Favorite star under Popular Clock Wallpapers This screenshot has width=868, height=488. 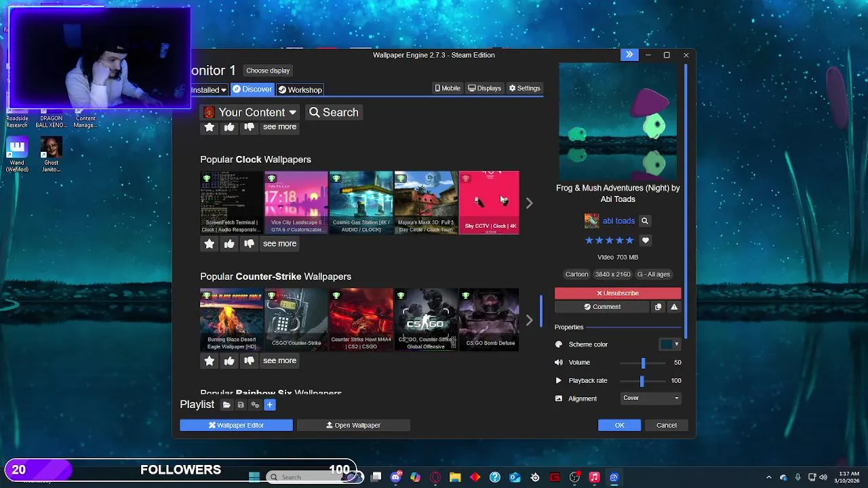[x=210, y=244]
